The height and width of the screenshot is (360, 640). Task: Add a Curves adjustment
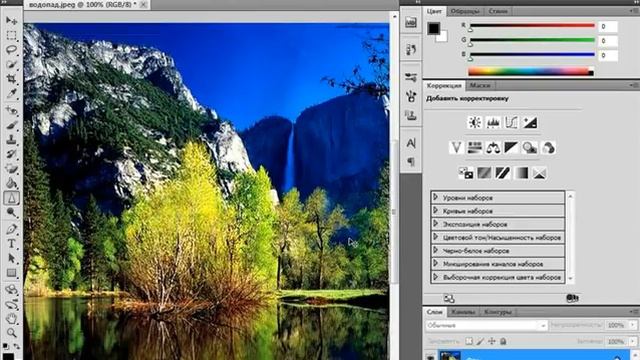(x=511, y=122)
